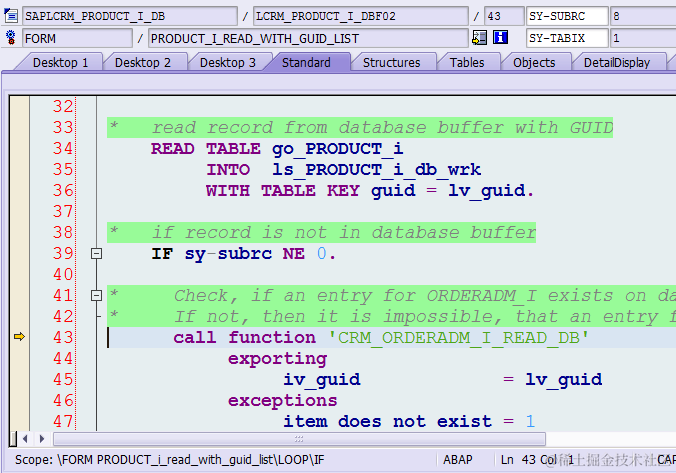676x473 pixels.
Task: Click the gear icon beside FORM field
Action: point(10,38)
